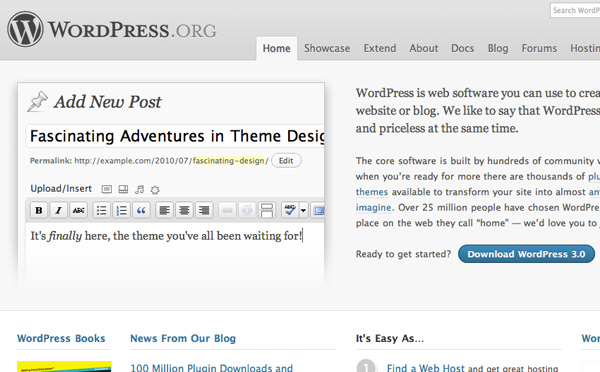Click the It's Easy As... heading
Screen dimensions: 600x372
(x=390, y=338)
